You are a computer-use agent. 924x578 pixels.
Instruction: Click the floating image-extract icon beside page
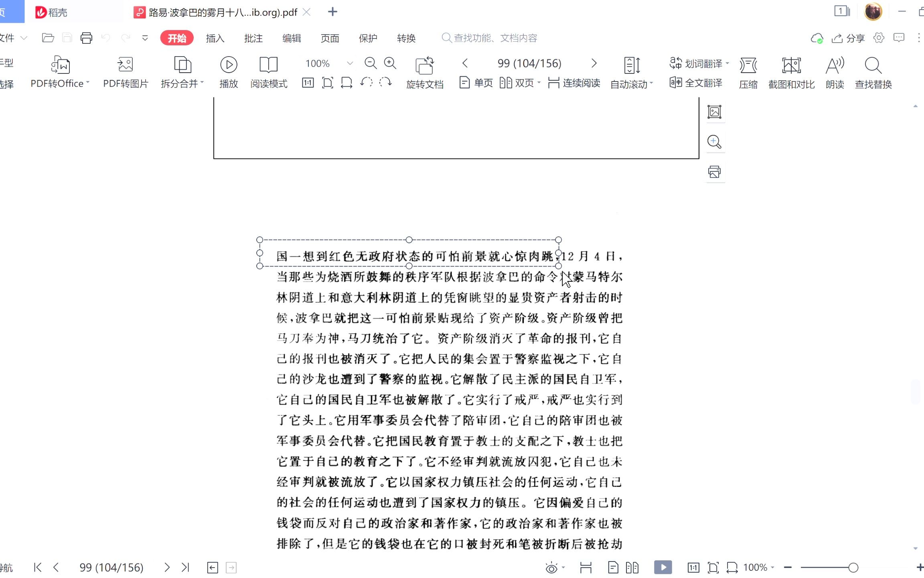[x=714, y=112]
